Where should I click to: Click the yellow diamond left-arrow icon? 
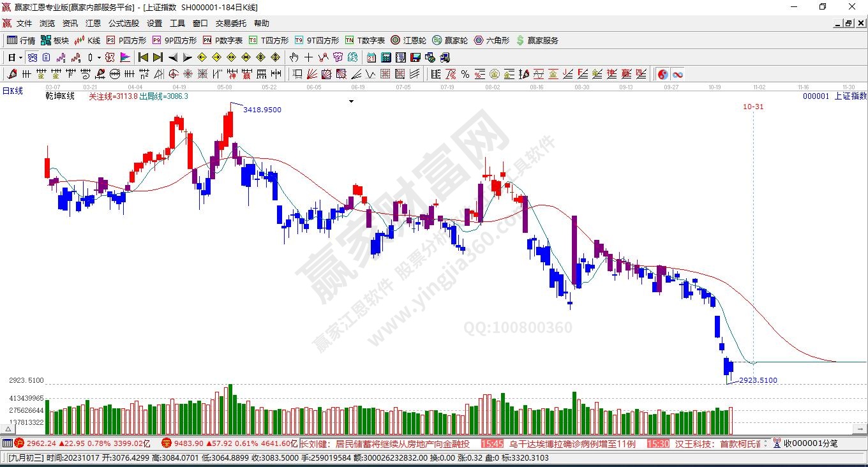point(202,57)
